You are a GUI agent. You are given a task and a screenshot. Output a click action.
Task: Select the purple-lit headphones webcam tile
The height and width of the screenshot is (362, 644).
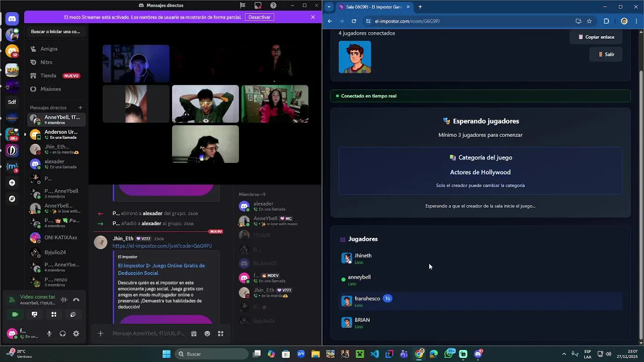click(x=136, y=64)
